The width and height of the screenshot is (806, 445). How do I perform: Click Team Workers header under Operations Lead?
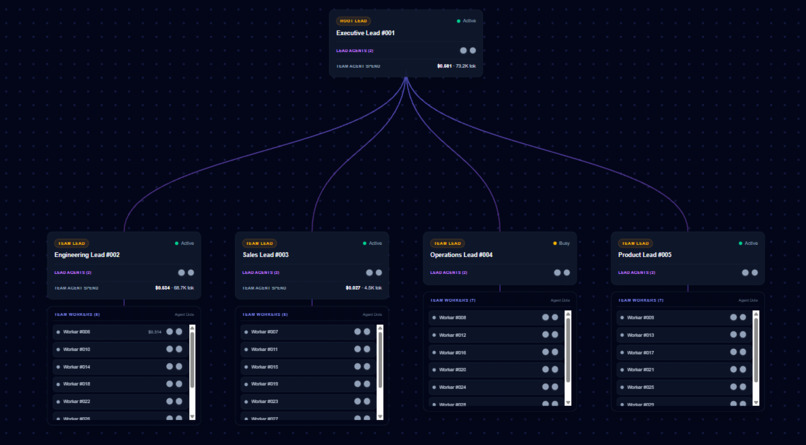[453, 300]
